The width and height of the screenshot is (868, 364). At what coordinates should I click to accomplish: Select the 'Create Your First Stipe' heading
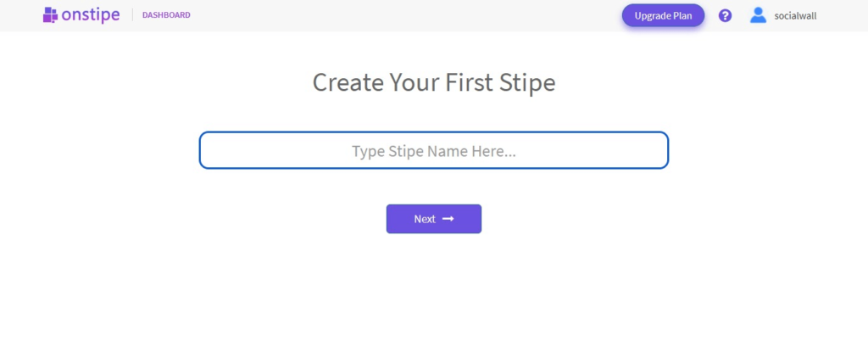433,82
